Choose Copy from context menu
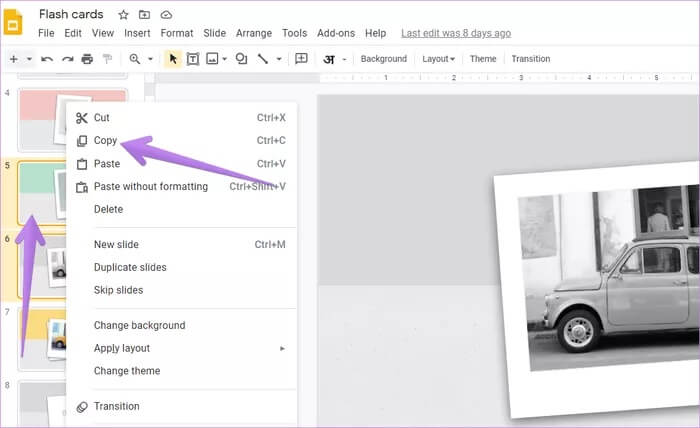Image resolution: width=700 pixels, height=428 pixels. 181,141
